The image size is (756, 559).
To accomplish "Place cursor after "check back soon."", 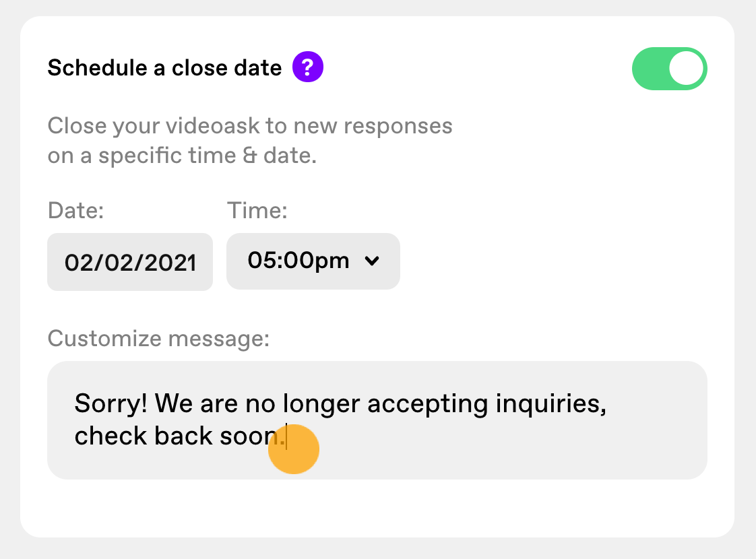I will click(287, 436).
